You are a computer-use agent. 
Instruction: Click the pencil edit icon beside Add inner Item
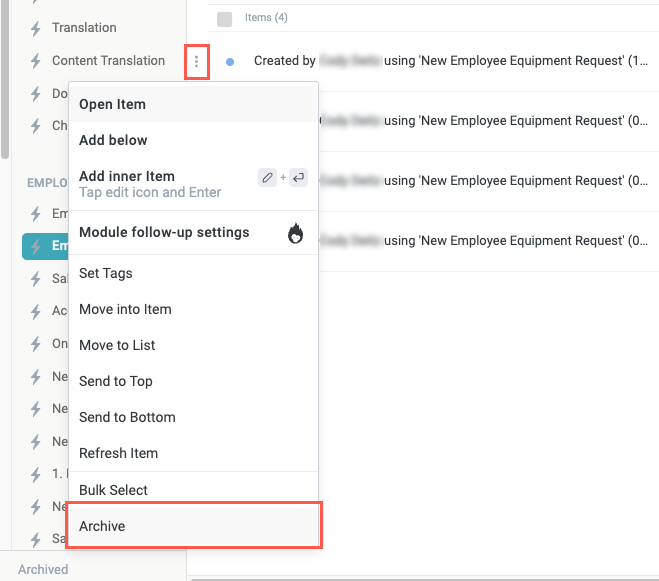(x=267, y=178)
